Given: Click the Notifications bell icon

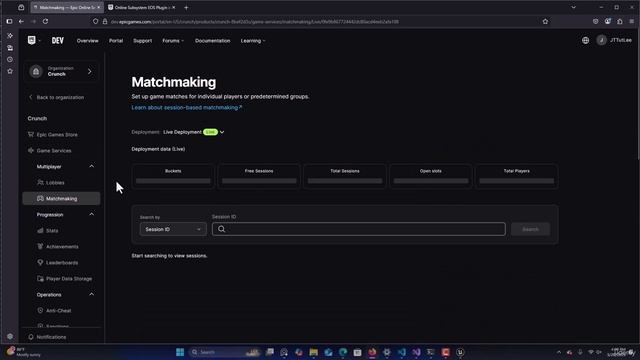Looking at the screenshot, I should coord(31,337).
